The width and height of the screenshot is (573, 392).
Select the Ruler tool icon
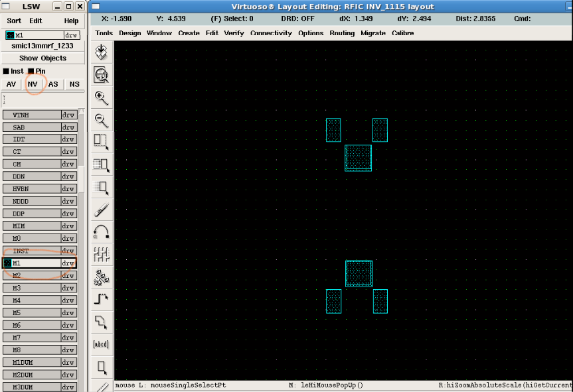(102, 387)
